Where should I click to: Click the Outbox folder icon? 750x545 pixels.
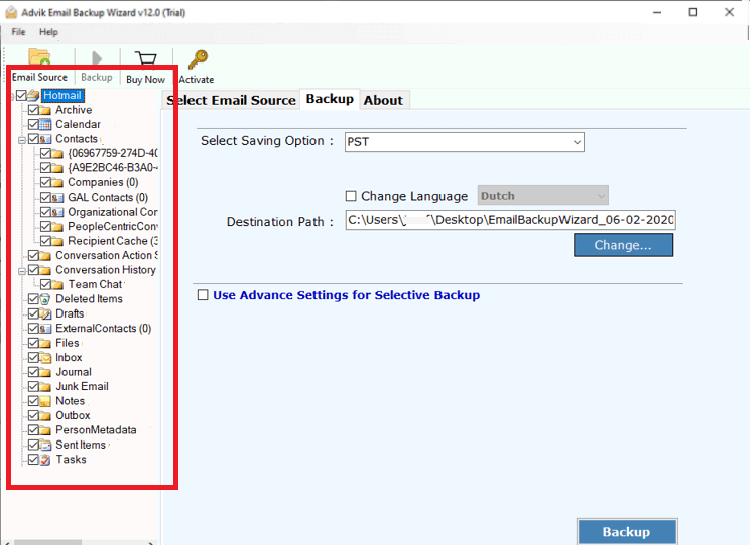[x=45, y=415]
